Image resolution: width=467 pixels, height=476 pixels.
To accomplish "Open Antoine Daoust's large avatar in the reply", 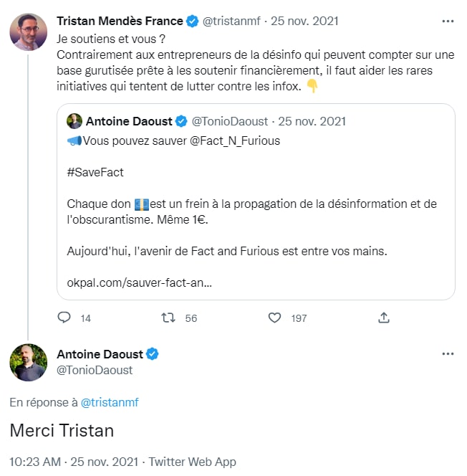I will point(29,362).
